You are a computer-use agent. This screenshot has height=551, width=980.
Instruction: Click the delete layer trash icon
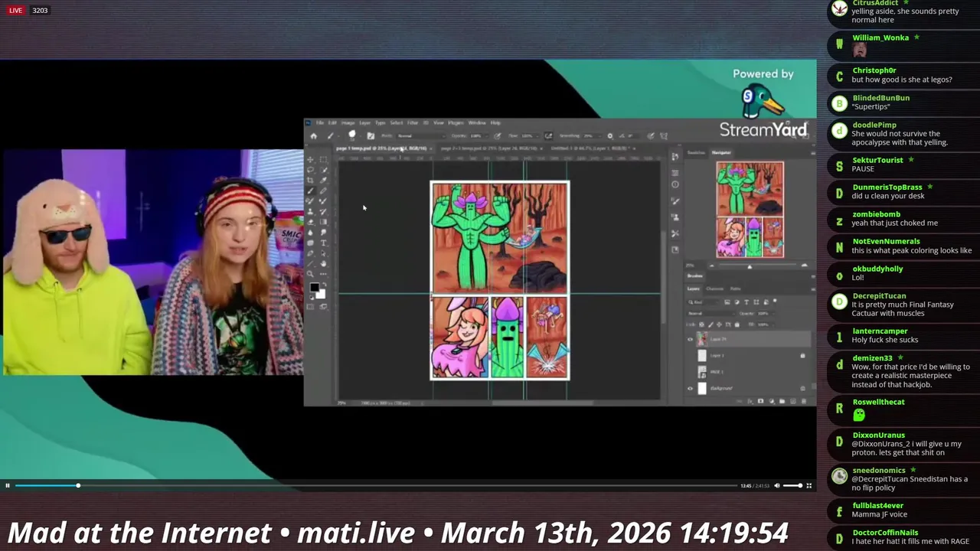[804, 401]
